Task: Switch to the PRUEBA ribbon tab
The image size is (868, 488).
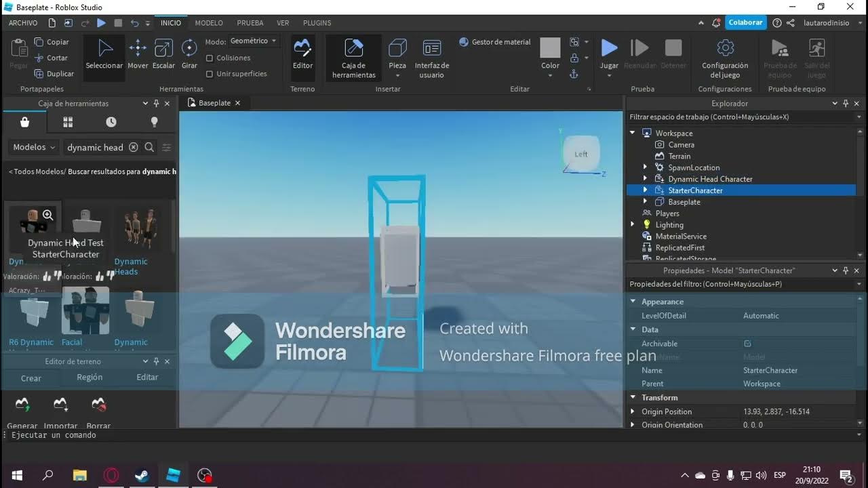Action: click(250, 23)
